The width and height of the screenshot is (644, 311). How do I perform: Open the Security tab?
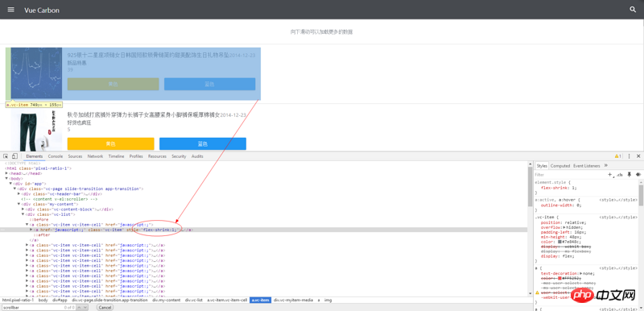click(x=179, y=156)
